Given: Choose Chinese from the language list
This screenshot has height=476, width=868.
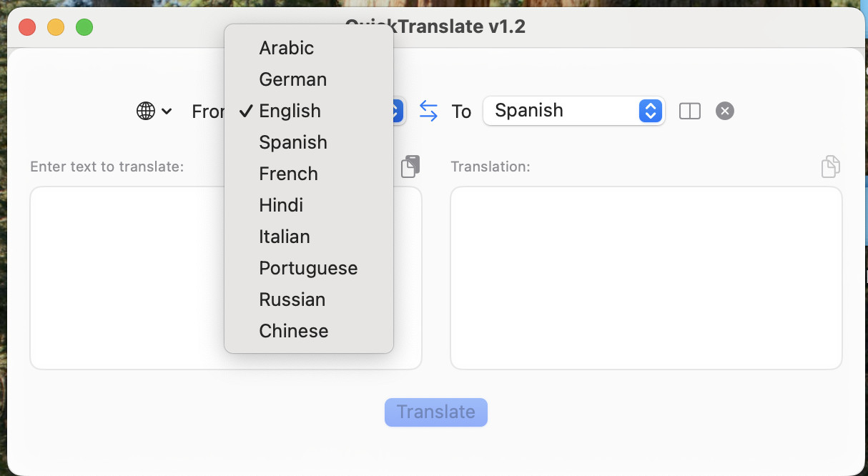Looking at the screenshot, I should (x=294, y=331).
